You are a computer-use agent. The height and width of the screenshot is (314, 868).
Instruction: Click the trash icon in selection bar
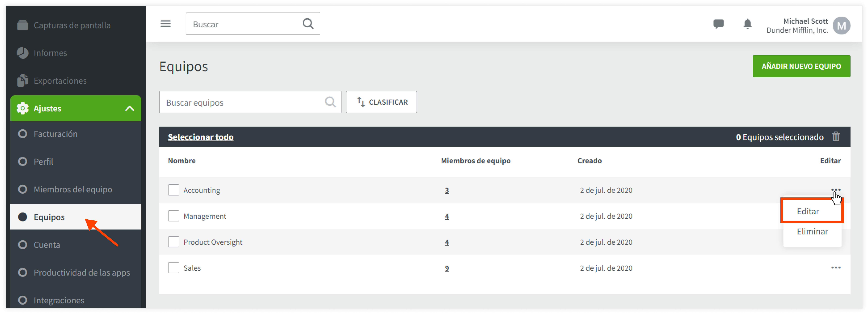[x=836, y=137]
